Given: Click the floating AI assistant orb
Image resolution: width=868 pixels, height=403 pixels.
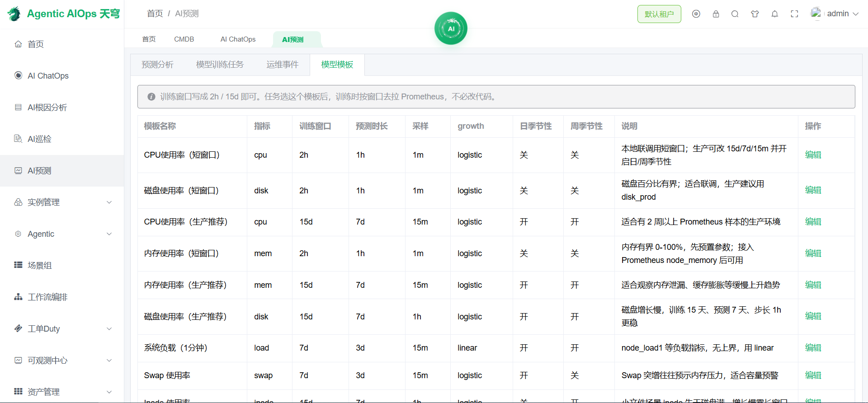Looking at the screenshot, I should coord(451,28).
